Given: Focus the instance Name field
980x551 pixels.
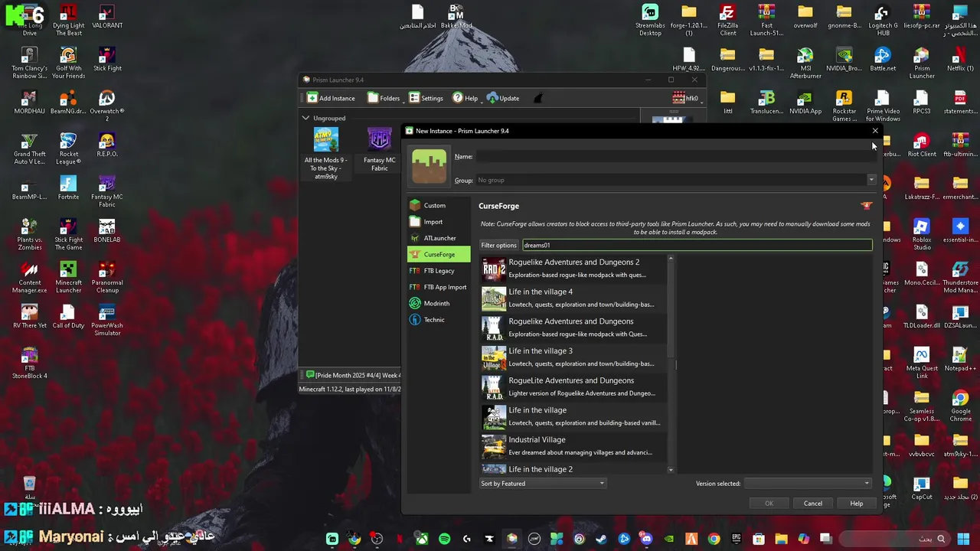Looking at the screenshot, I should [675, 157].
